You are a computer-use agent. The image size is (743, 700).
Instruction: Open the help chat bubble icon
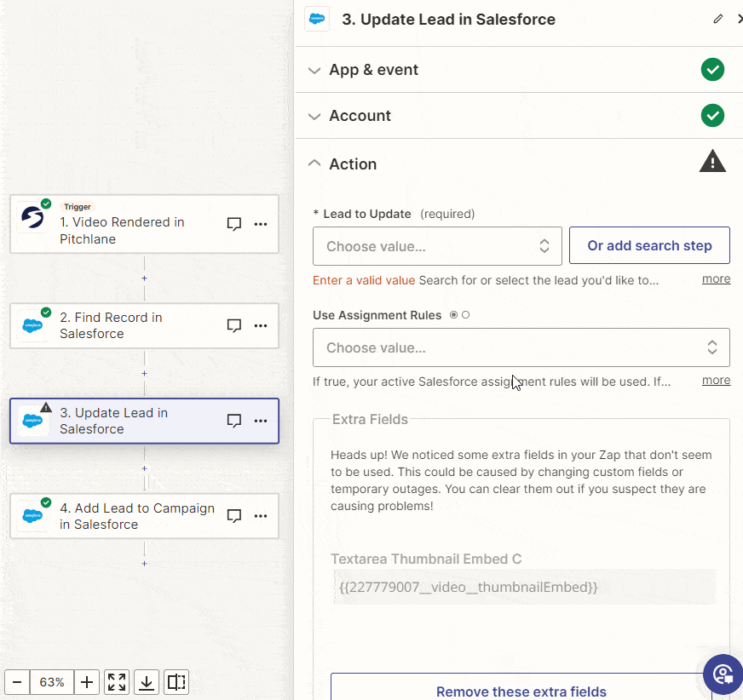pyautogui.click(x=723, y=674)
